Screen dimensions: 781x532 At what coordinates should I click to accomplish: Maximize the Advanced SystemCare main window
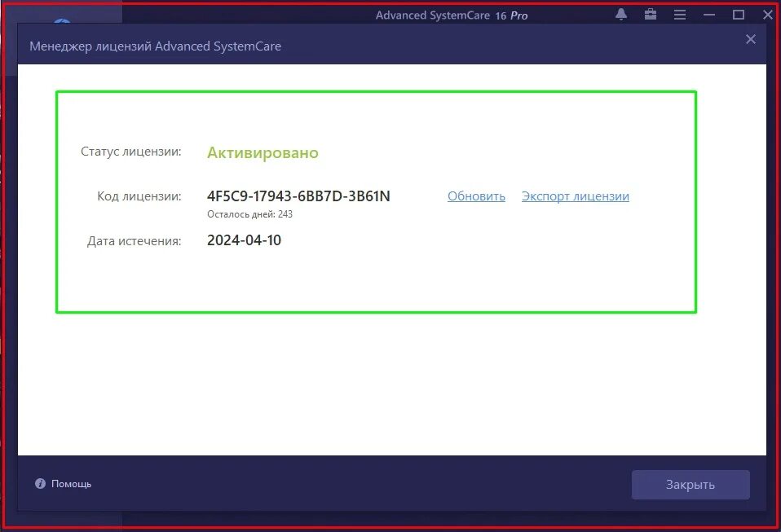pyautogui.click(x=738, y=15)
